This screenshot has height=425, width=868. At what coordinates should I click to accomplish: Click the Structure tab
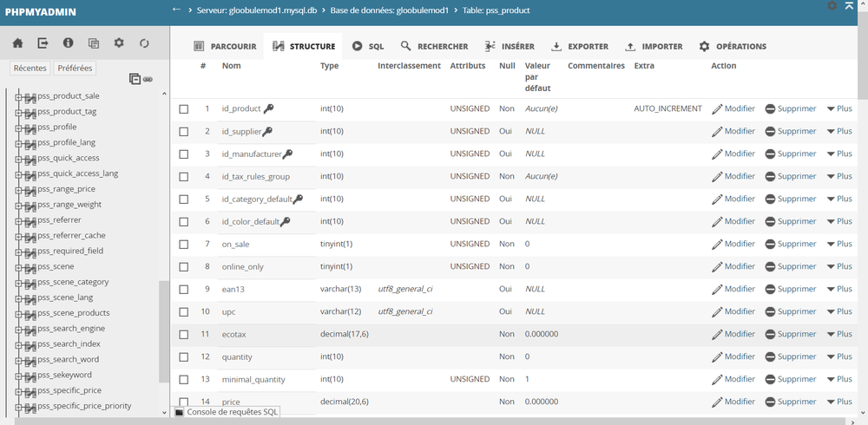click(x=304, y=47)
